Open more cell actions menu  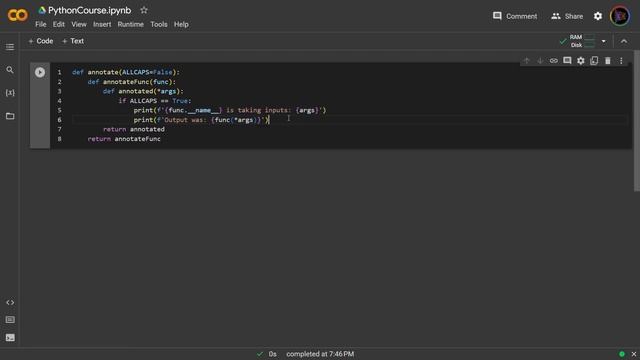[621, 61]
